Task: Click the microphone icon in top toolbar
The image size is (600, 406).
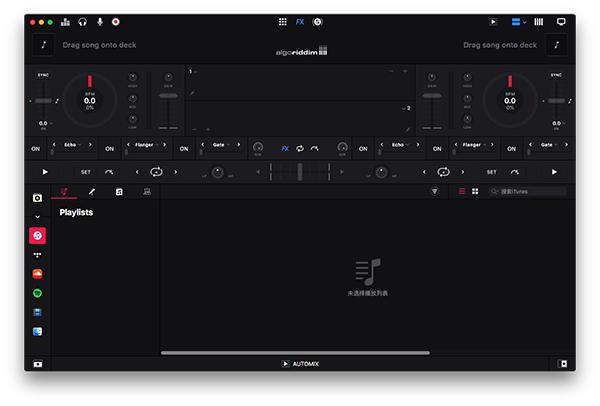Action: pyautogui.click(x=99, y=21)
